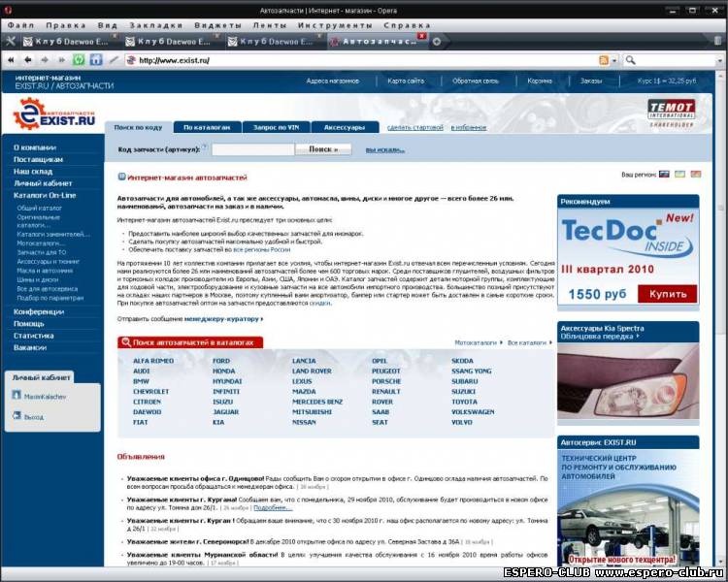
Task: Switch to the Запрос по VIN tab
Action: pyautogui.click(x=277, y=127)
